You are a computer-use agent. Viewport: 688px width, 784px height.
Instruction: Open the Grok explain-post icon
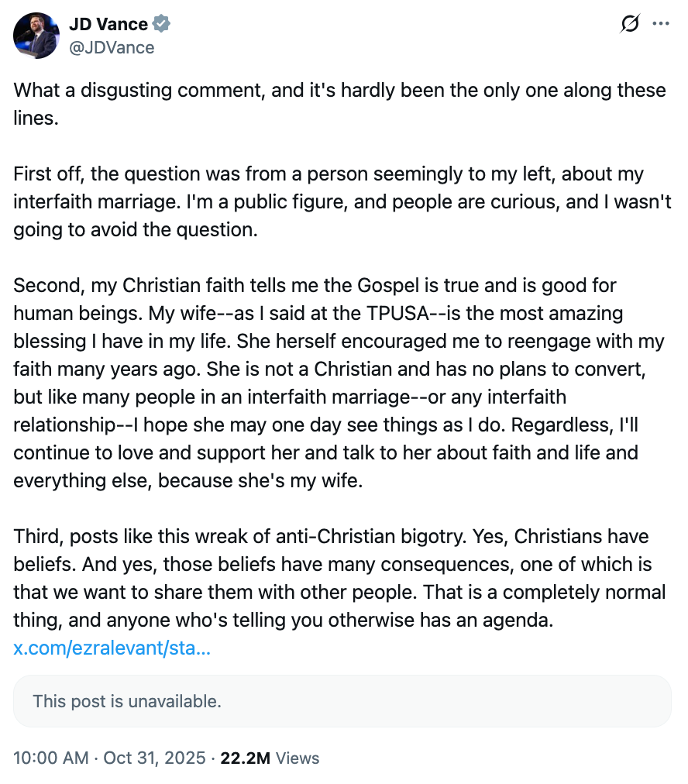(x=630, y=23)
